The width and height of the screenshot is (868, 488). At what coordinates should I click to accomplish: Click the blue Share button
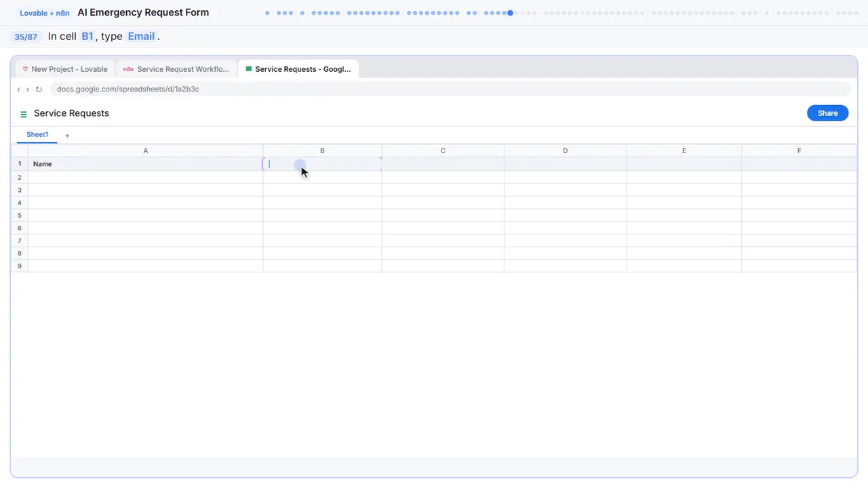[x=827, y=113]
